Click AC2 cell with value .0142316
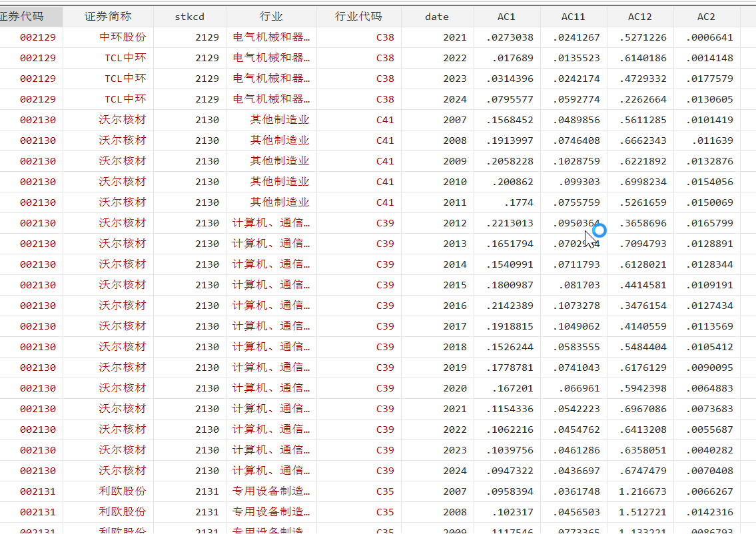 pyautogui.click(x=709, y=512)
